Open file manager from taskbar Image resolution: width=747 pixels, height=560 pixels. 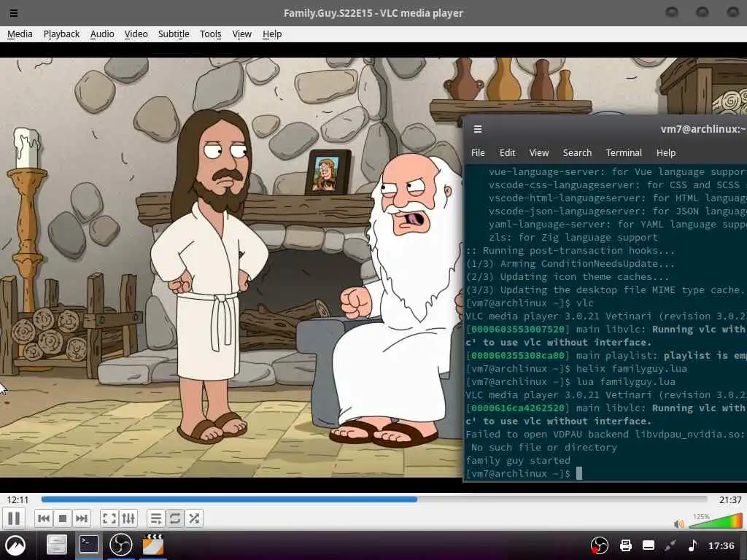click(57, 545)
